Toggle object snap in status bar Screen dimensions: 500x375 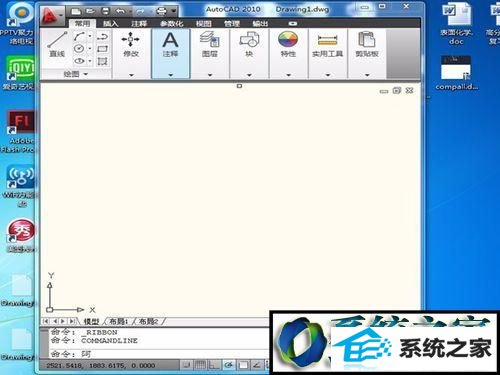[243, 365]
